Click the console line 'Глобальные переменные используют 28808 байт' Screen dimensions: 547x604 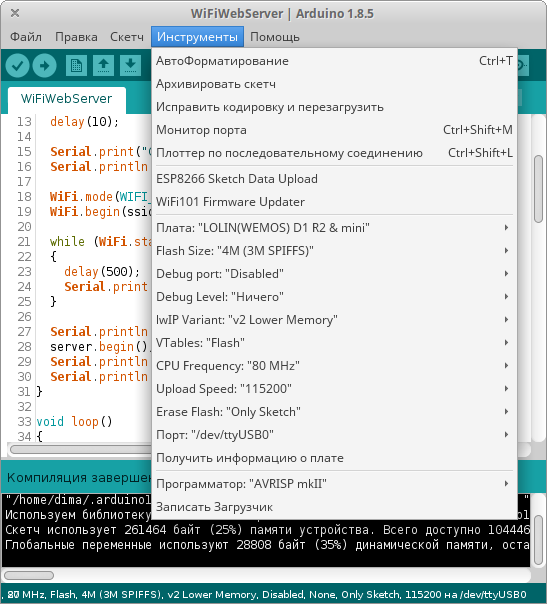coord(268,545)
